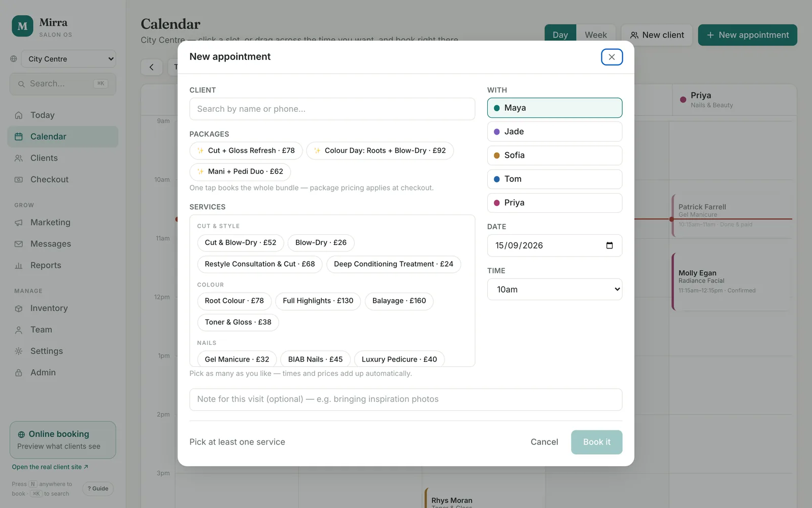The image size is (812, 508).
Task: Close the New appointment dialog
Action: click(612, 57)
